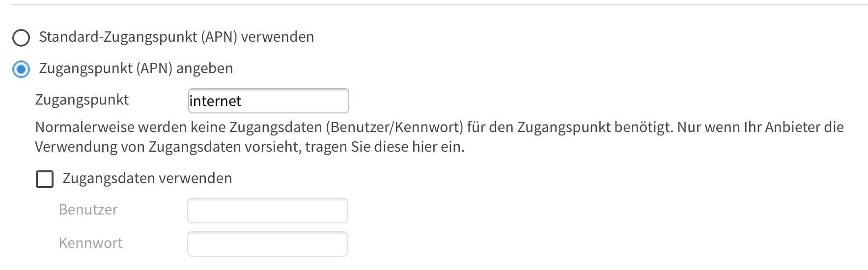Click the greyed-out 'Benutzer' label

click(x=88, y=210)
